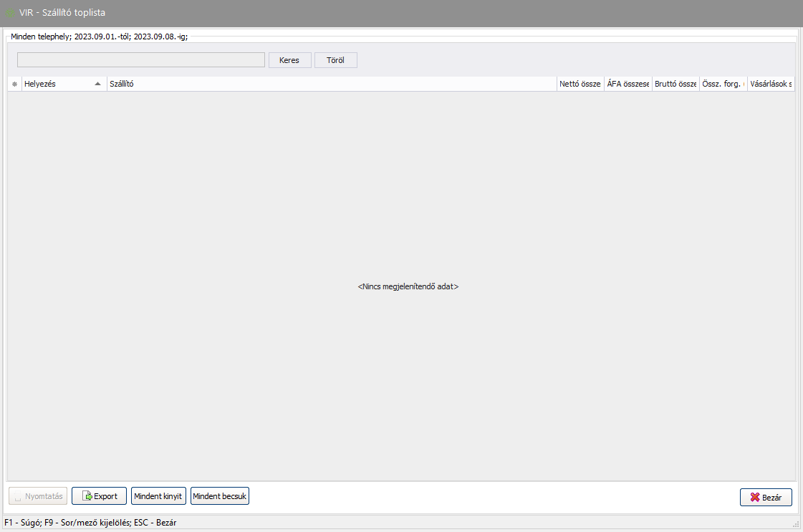This screenshot has width=803, height=532.
Task: Click the Export button with arrow icon
Action: tap(99, 496)
